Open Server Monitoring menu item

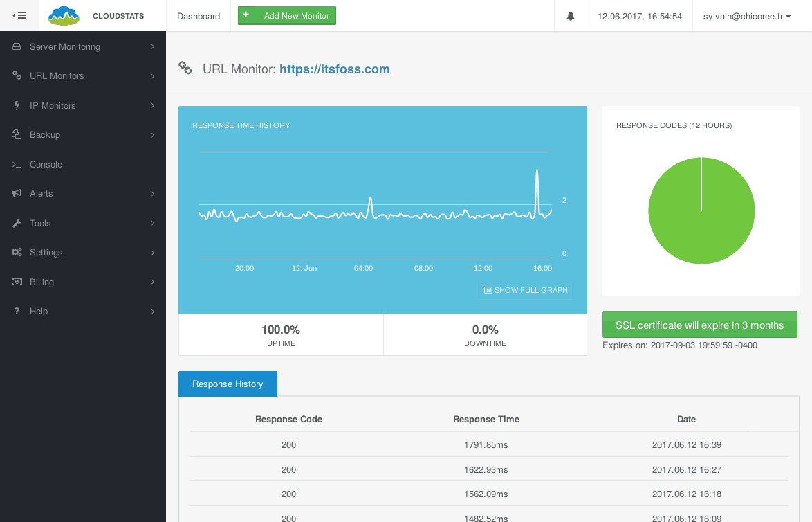tap(83, 46)
